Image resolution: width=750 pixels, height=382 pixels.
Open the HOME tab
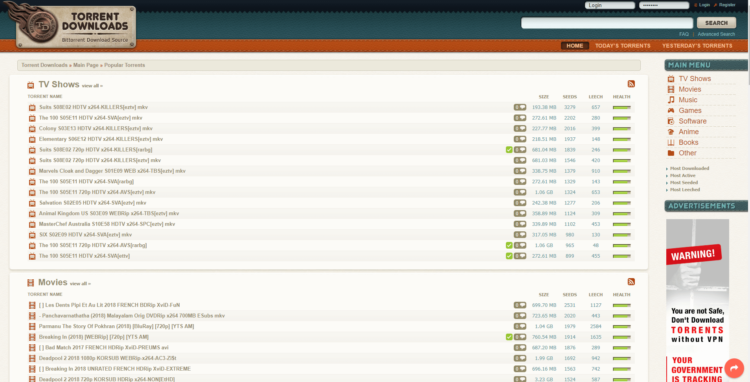tap(574, 46)
